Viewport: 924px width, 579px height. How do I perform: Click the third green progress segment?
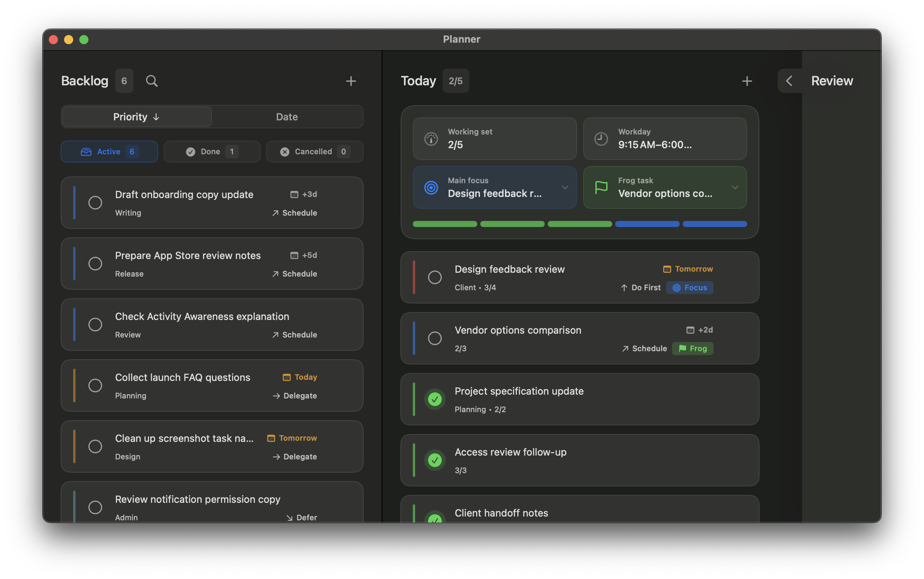pos(580,224)
